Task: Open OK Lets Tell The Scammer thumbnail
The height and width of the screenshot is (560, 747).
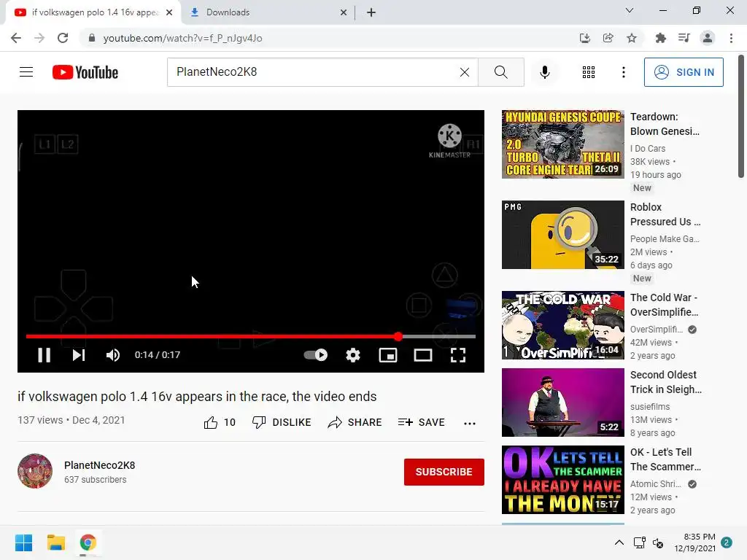Action: point(562,480)
